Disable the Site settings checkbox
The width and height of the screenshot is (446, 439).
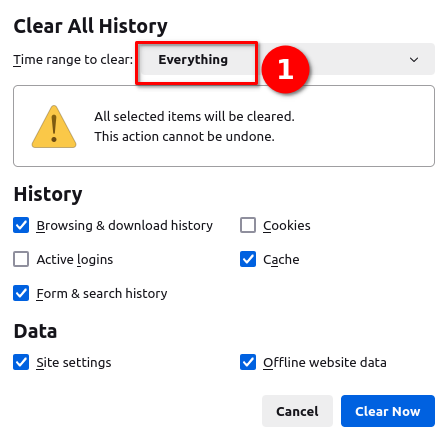point(21,362)
